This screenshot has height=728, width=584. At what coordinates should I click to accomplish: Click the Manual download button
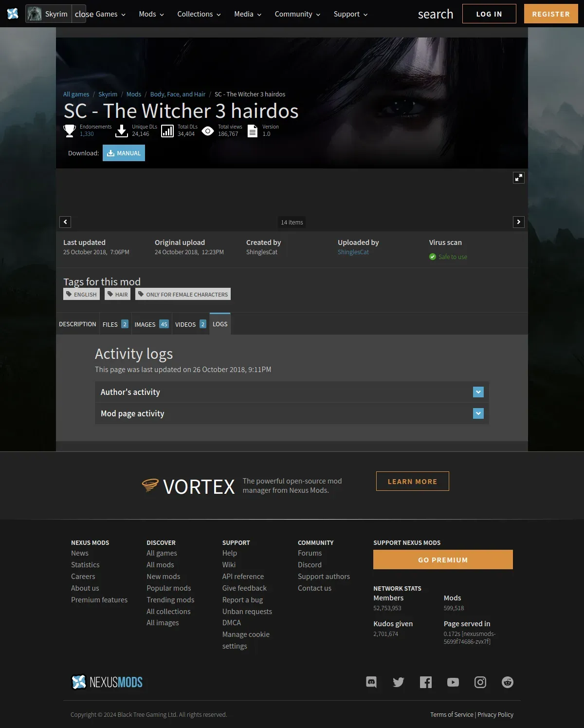tap(124, 153)
